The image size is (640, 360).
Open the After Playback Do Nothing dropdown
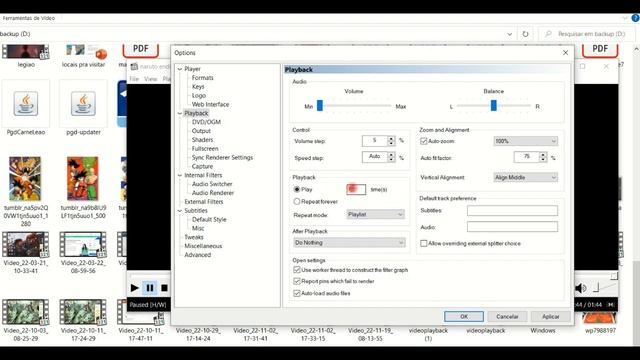coord(349,242)
